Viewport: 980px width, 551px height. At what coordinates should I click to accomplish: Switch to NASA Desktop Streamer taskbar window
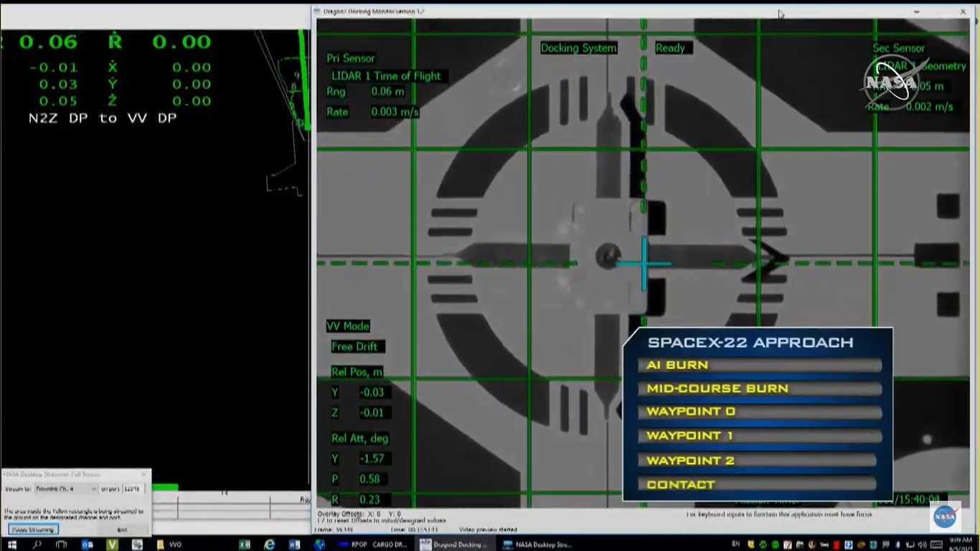(x=538, y=545)
